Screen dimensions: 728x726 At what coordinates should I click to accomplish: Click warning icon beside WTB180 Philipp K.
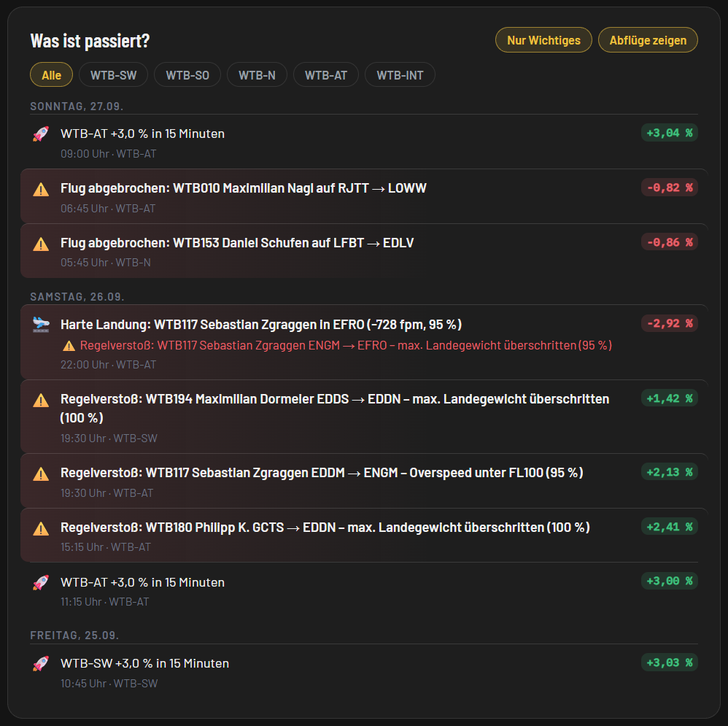pos(41,528)
